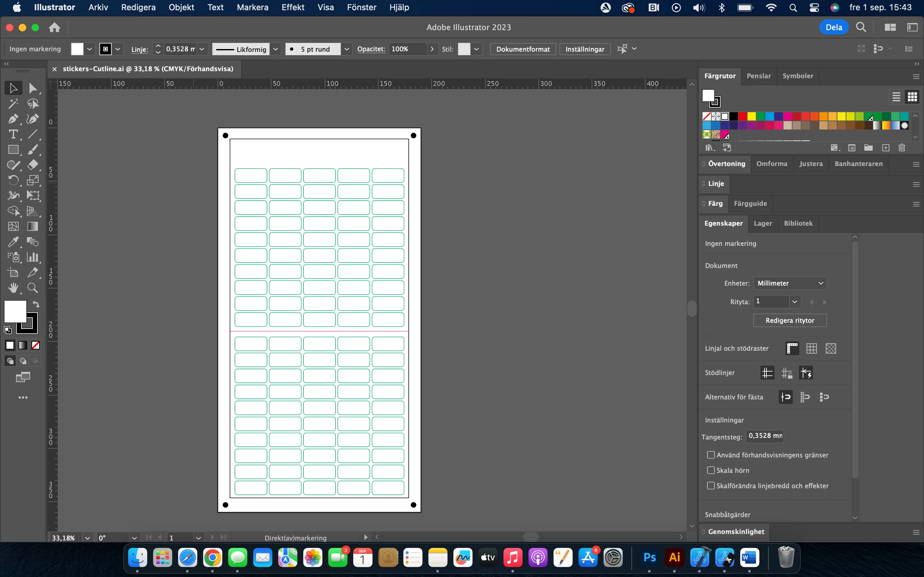Show the grid in Linjal och stödraster
This screenshot has width=924, height=577.
[811, 348]
